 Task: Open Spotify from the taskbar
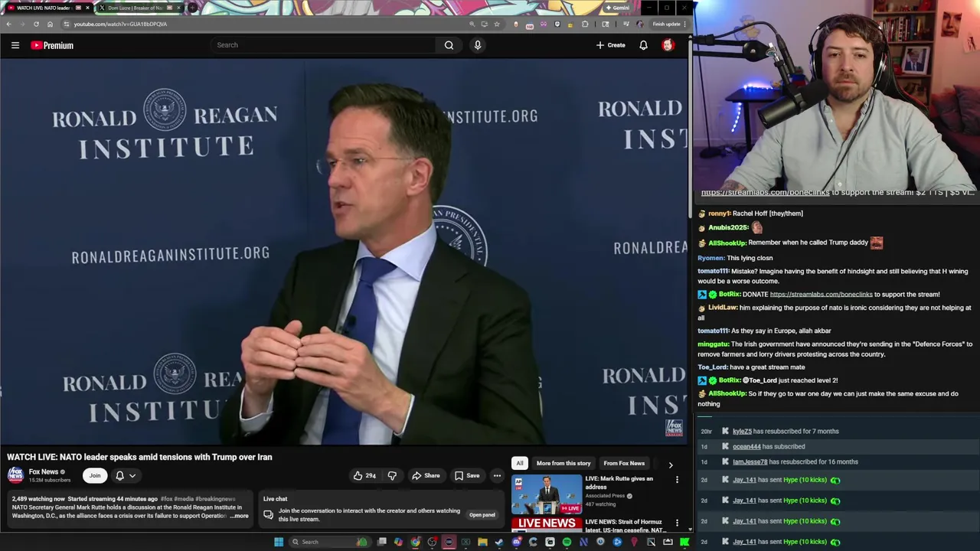pos(567,542)
